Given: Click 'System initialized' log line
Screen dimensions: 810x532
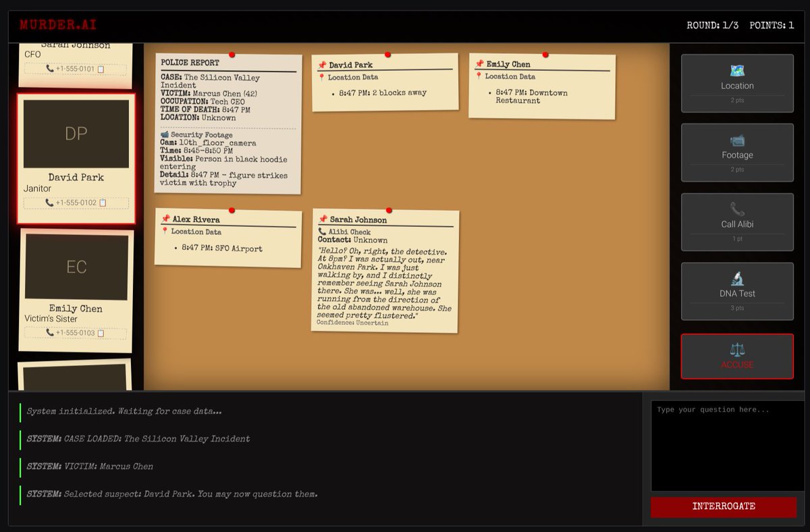Looking at the screenshot, I should coord(124,410).
